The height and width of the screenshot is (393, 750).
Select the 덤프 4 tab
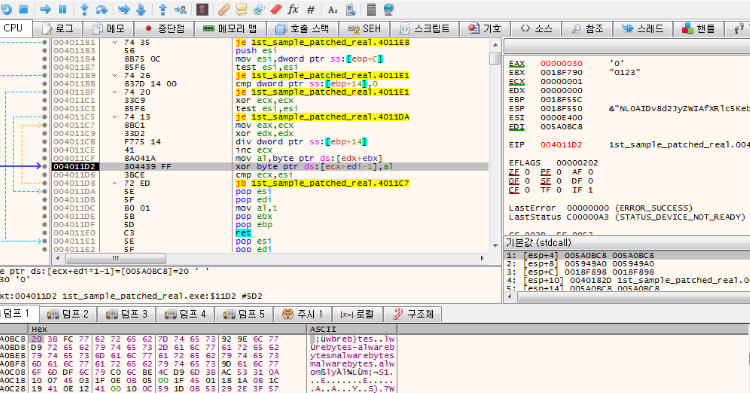185,314
